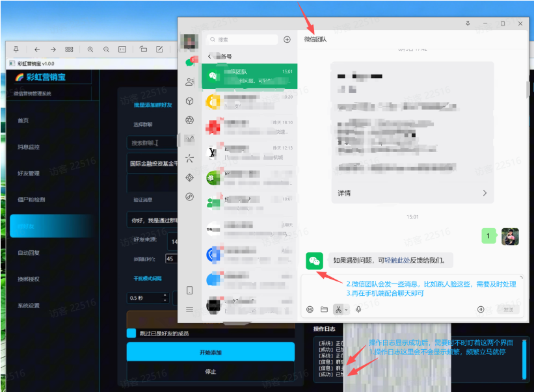
Task: Click the WeChat Team green avatar in chat
Action: [x=314, y=261]
